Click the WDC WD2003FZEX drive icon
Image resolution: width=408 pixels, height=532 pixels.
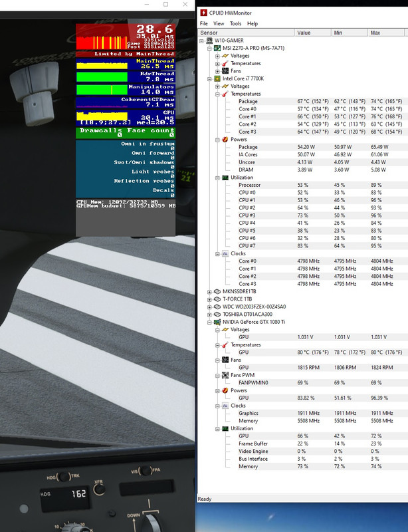[x=217, y=307]
